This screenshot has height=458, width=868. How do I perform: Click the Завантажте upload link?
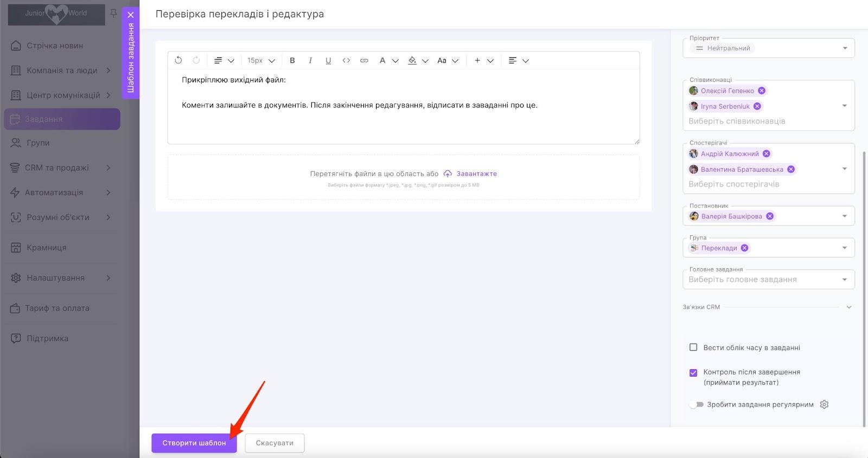pyautogui.click(x=477, y=174)
